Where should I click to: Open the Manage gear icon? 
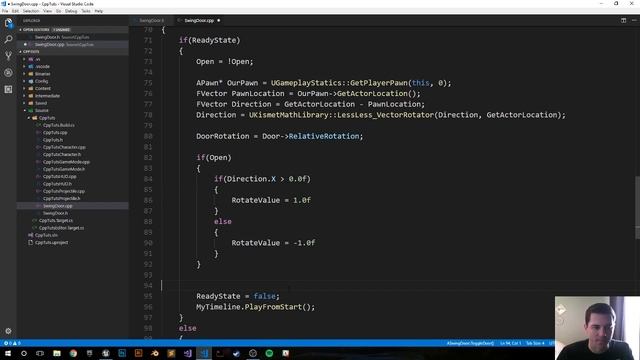point(8,331)
